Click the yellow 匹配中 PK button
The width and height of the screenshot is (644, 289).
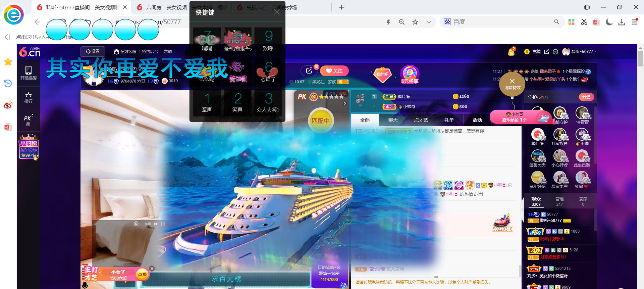(x=321, y=121)
